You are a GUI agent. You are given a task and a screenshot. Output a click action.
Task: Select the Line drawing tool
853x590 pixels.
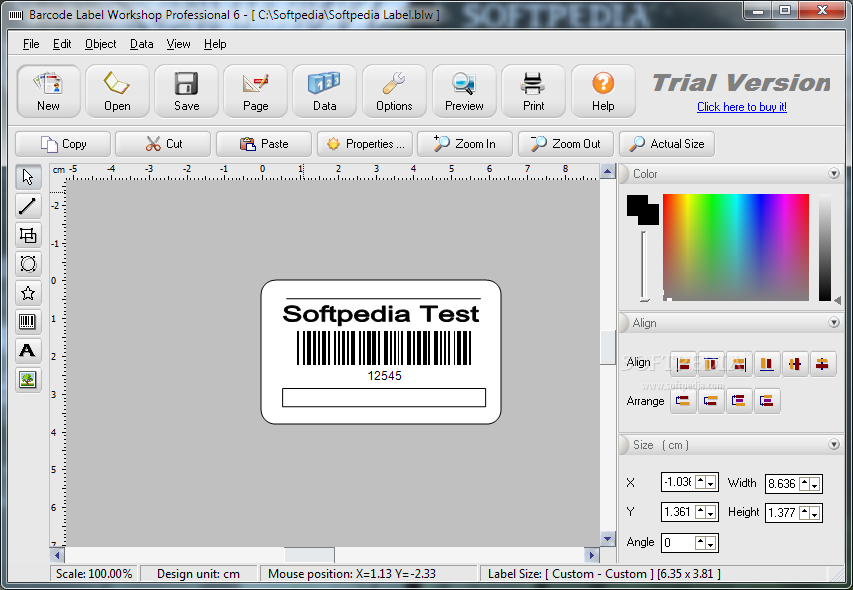pyautogui.click(x=28, y=206)
